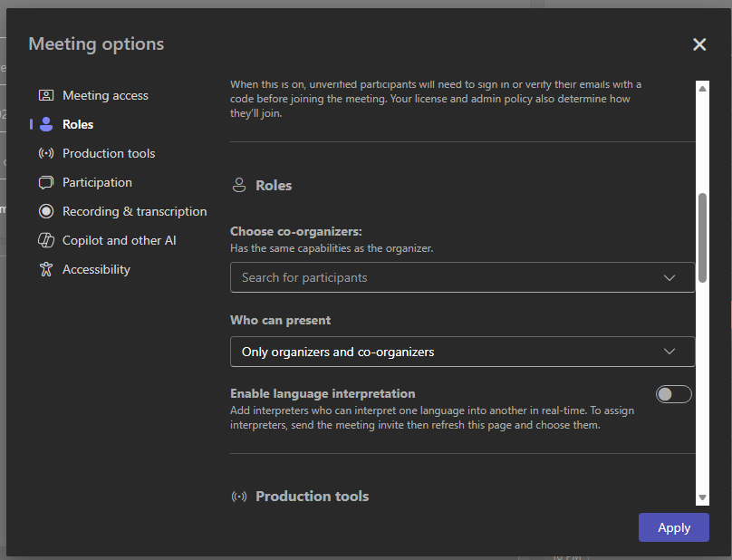Enable the language interpretation toggle
This screenshot has height=560, width=732.
point(673,394)
